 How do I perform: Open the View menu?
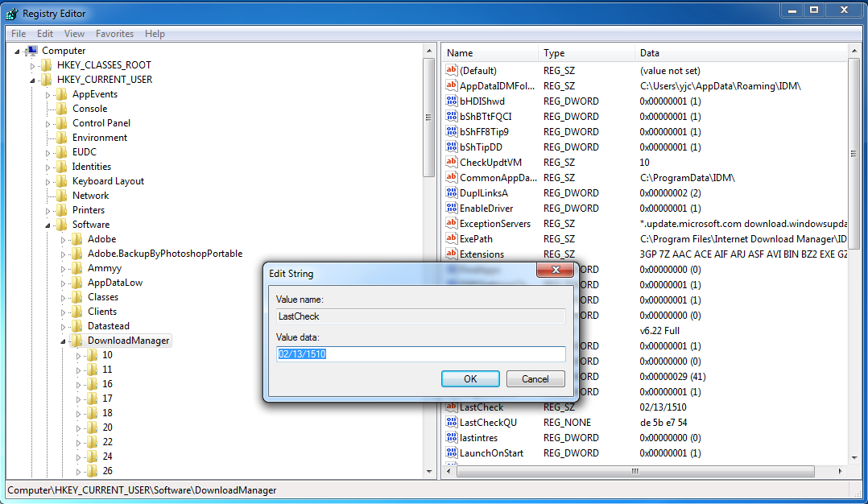(74, 34)
